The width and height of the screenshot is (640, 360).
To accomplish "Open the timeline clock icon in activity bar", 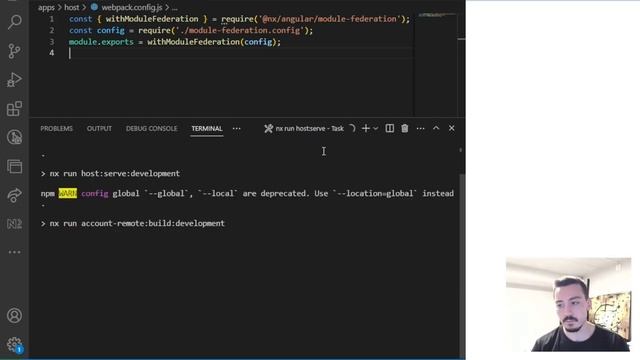I will point(14,137).
